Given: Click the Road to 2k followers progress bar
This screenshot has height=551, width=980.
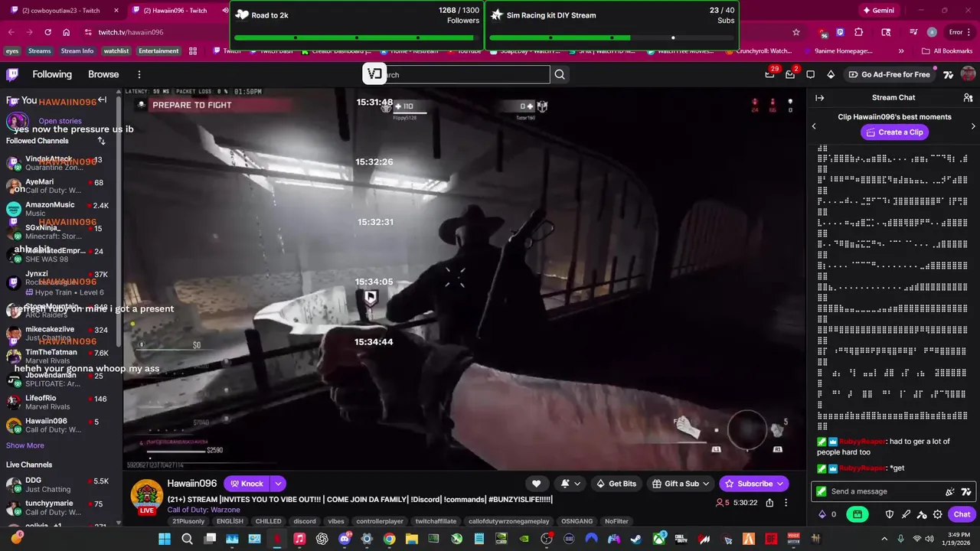Looking at the screenshot, I should tap(357, 37).
